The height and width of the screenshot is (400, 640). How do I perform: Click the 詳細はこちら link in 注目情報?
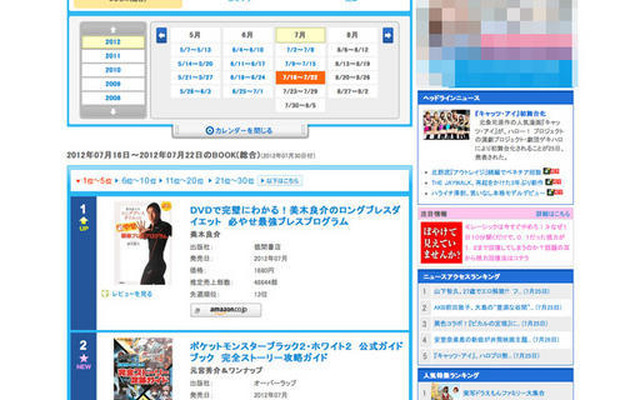pos(553,214)
